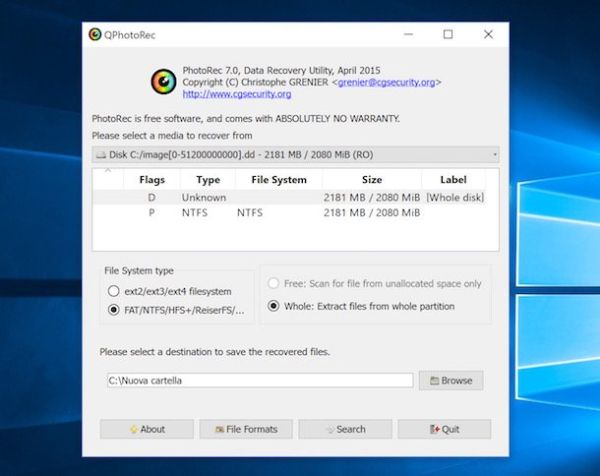
Task: Click the QPhotoRec title bar app icon
Action: [x=95, y=34]
